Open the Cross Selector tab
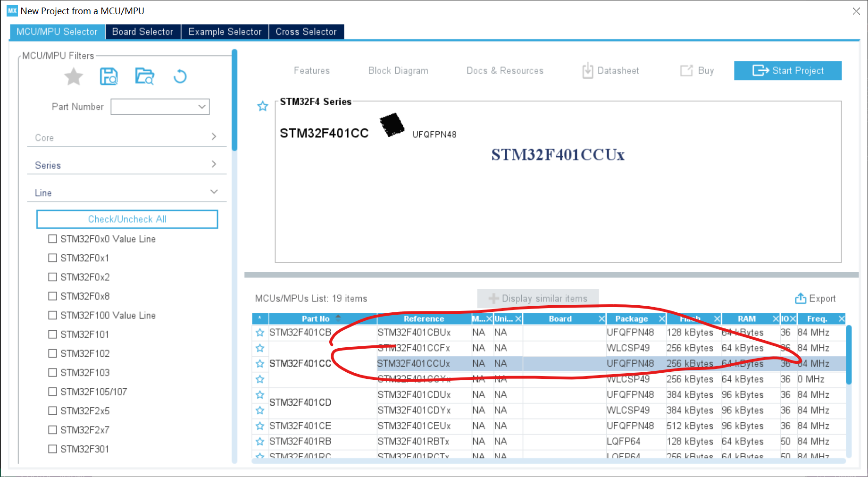Viewport: 868px width, 477px height. click(306, 32)
